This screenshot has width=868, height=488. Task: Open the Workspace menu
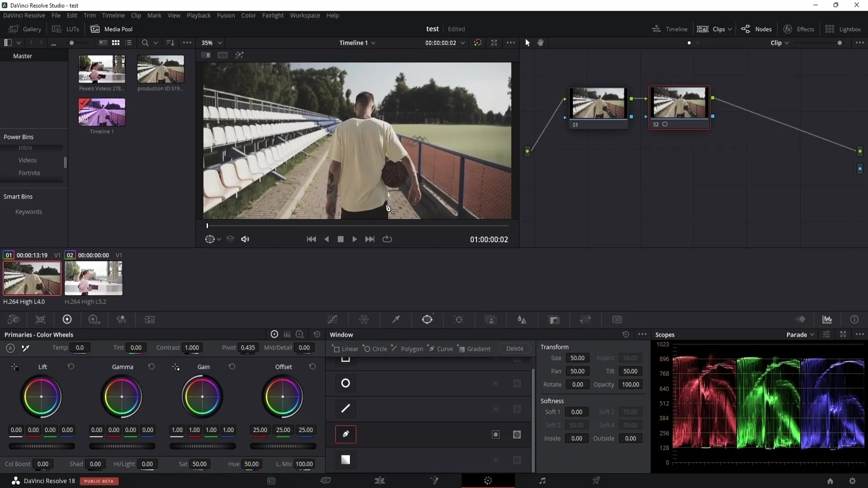(305, 15)
